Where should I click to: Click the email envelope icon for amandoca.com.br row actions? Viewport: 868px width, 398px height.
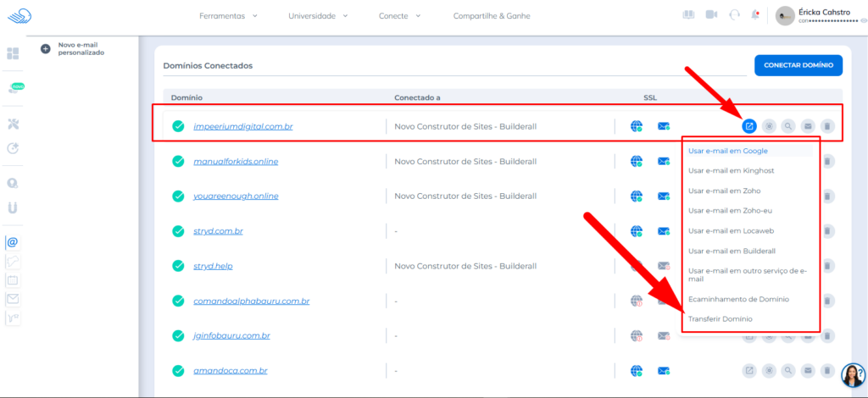point(808,370)
